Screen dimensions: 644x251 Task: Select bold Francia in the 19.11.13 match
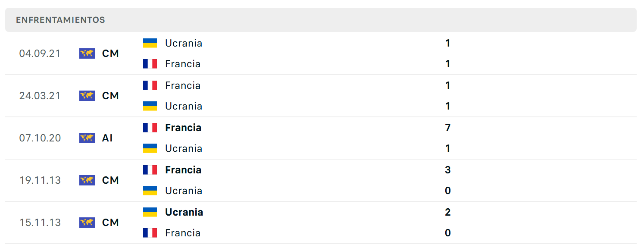click(x=183, y=170)
